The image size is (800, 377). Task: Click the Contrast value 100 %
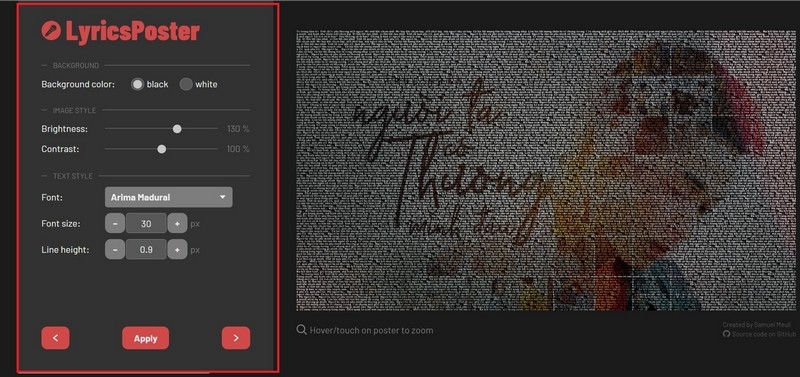[238, 149]
